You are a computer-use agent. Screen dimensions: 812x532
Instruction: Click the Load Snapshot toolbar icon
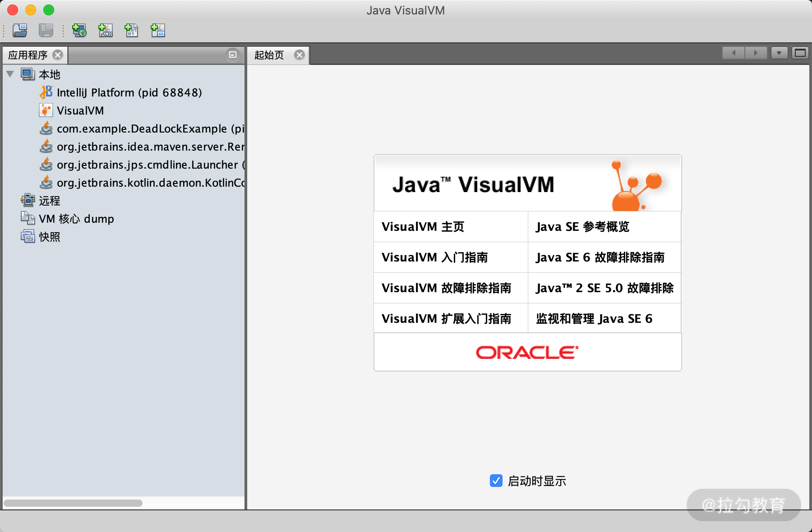point(20,30)
